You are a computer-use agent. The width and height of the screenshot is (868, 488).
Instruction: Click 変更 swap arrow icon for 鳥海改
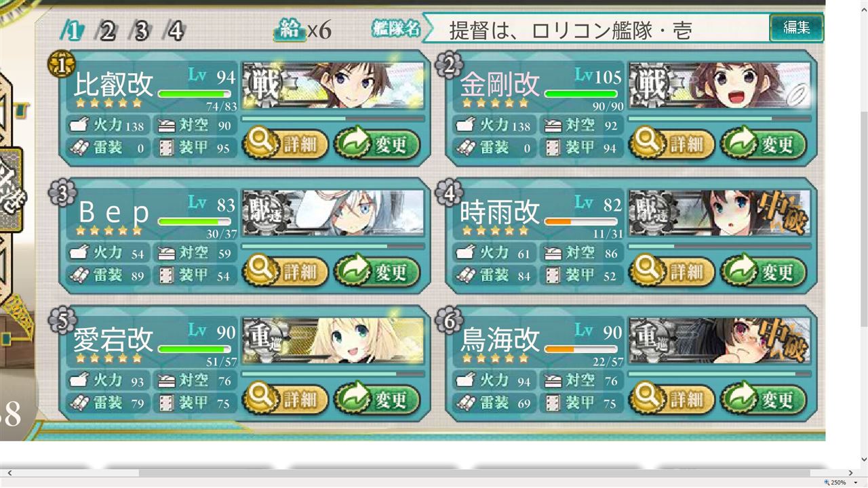736,399
